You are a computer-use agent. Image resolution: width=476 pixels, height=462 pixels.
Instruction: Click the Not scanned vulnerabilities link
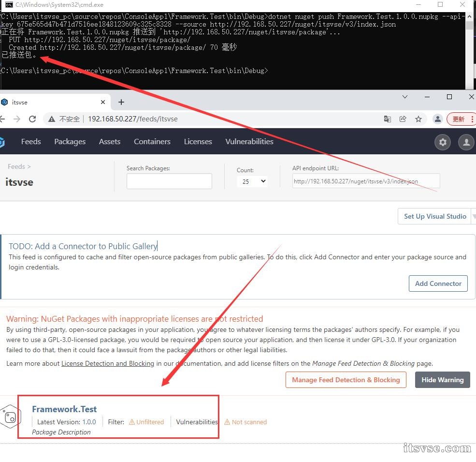click(245, 422)
